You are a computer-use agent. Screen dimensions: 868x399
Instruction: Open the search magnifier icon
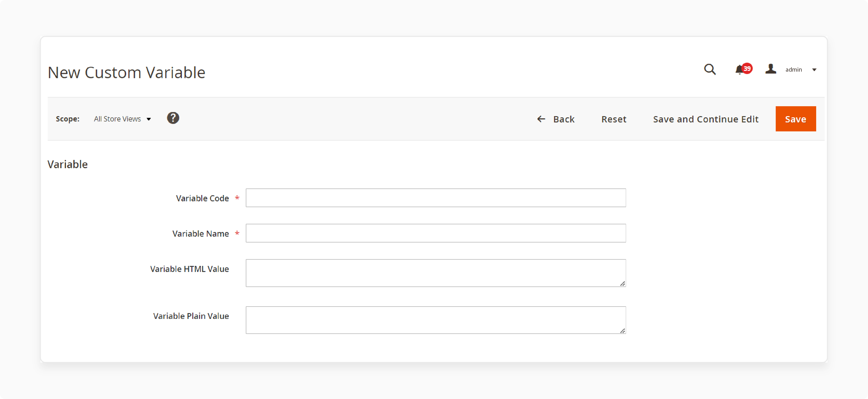(710, 69)
